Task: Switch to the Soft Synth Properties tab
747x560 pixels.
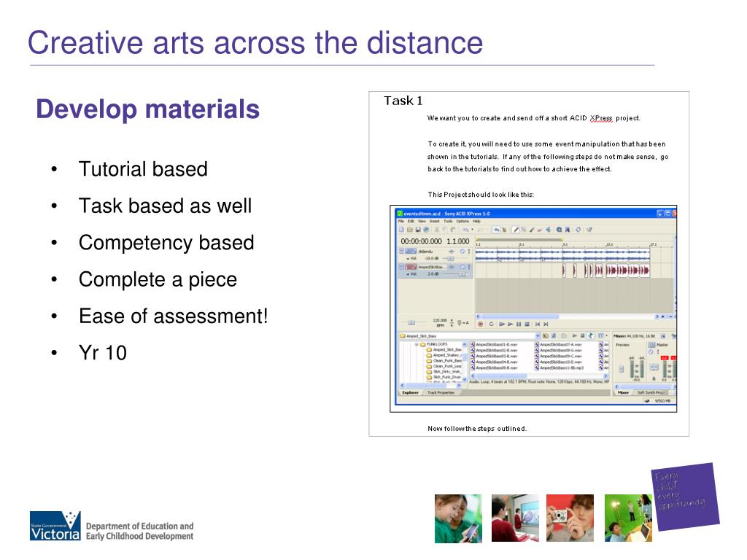Action: click(651, 393)
